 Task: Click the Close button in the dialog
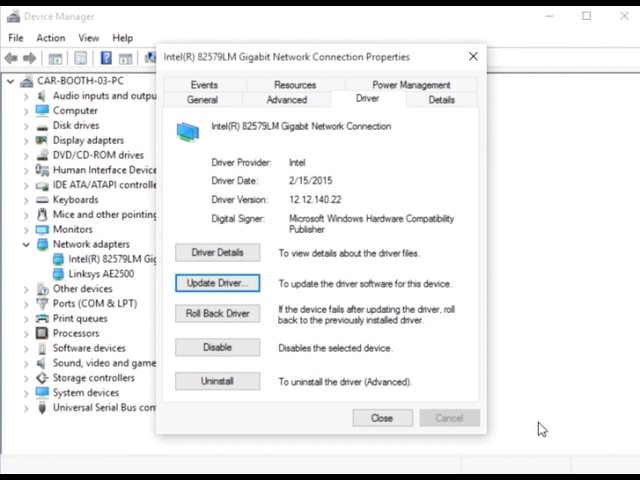click(382, 418)
